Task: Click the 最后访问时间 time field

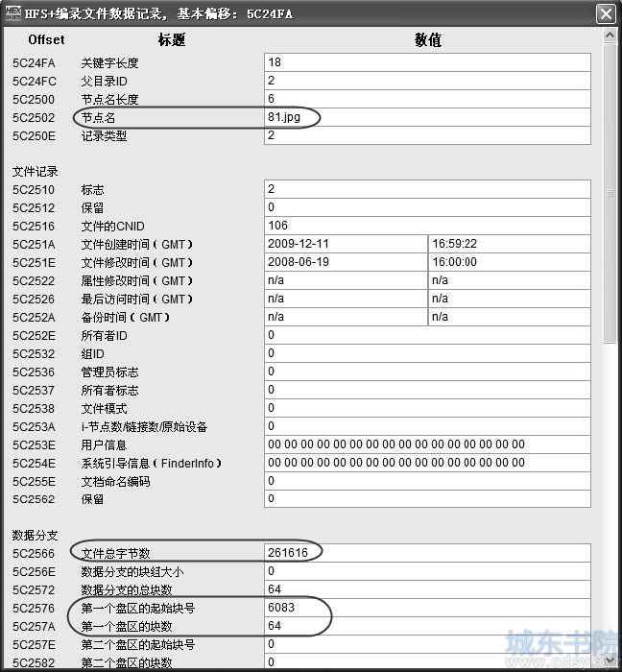Action: click(x=510, y=299)
